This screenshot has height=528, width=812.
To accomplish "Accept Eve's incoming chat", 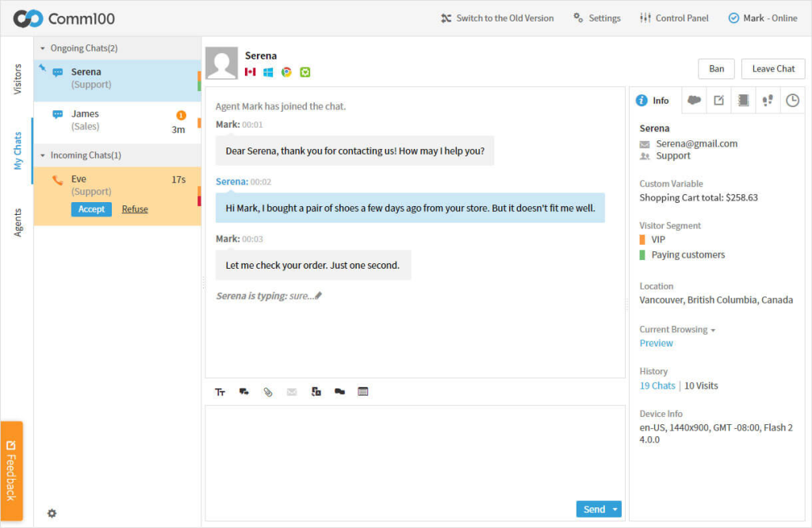I will (91, 209).
